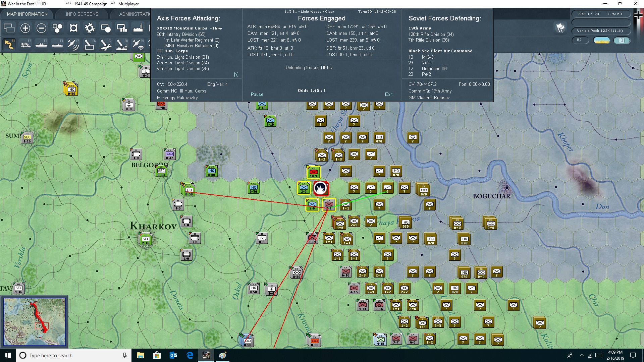Expand attacker details via [v] toggle
This screenshot has height=362, width=644.
236,74
